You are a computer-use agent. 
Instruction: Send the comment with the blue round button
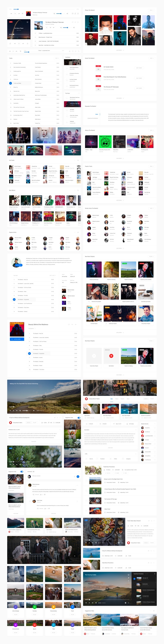coord(78,477)
